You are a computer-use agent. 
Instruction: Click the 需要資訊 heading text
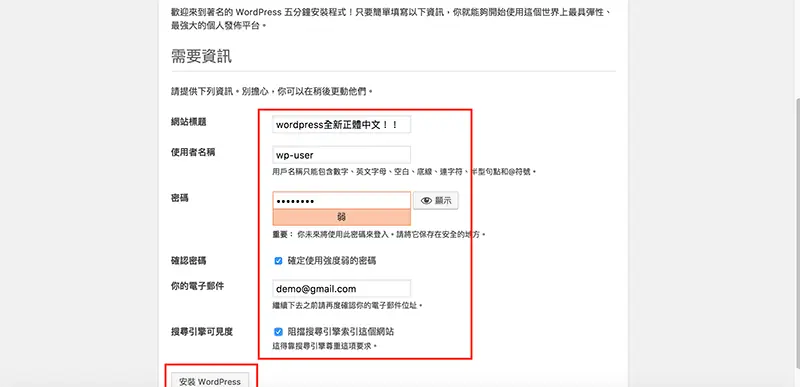pyautogui.click(x=201, y=56)
